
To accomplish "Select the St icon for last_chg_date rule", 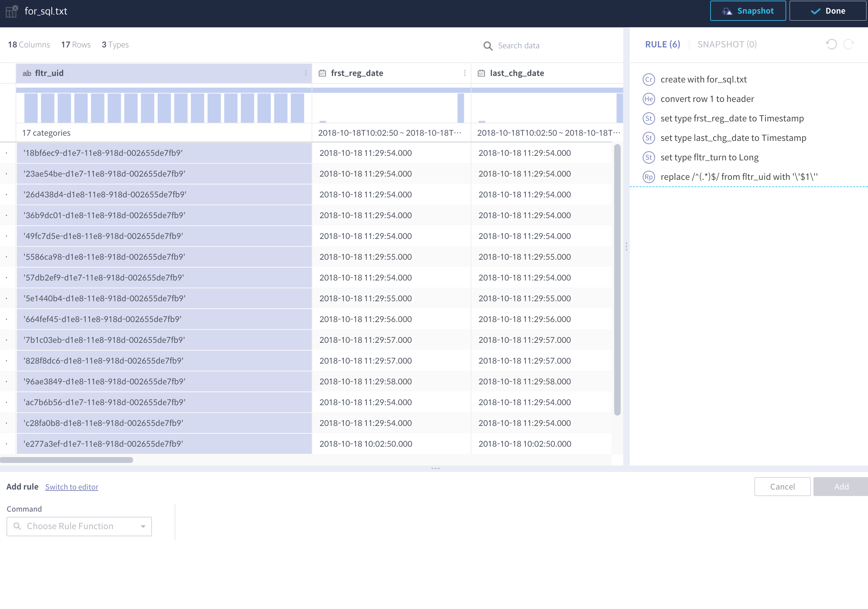I will pos(649,138).
